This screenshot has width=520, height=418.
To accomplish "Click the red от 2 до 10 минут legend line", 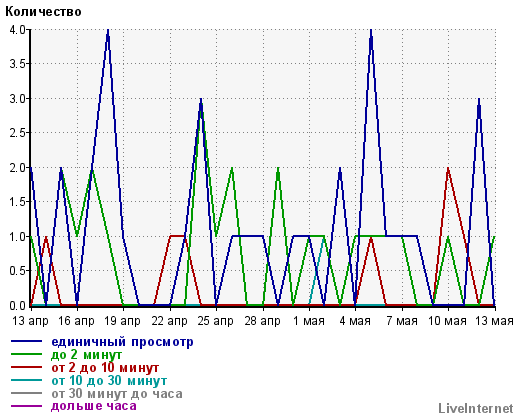I will [27, 367].
